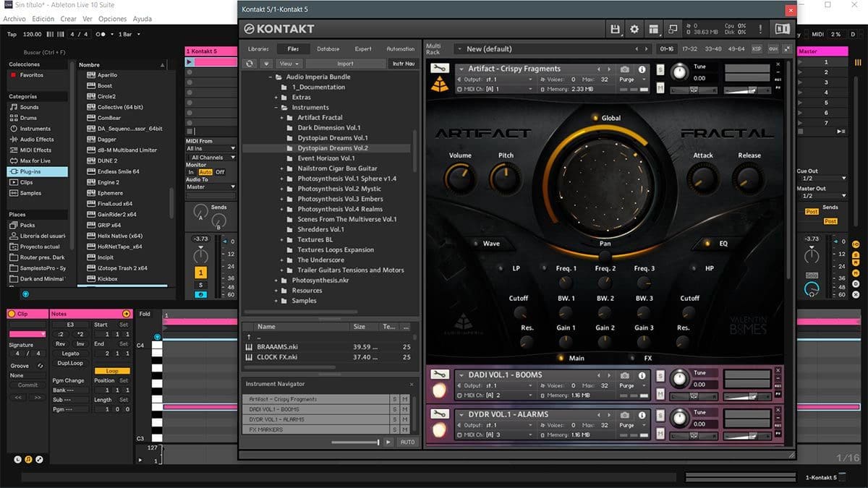Switch to the Expert tab

[363, 49]
